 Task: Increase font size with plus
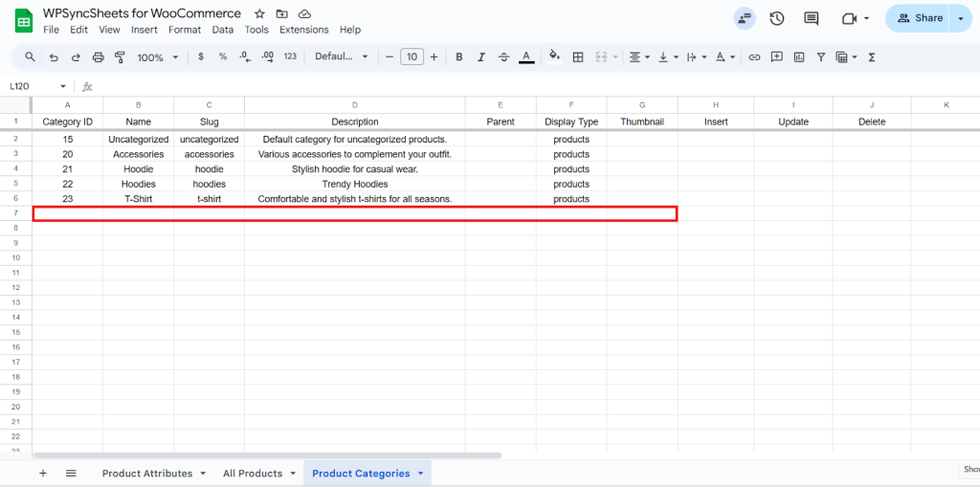pyautogui.click(x=434, y=56)
